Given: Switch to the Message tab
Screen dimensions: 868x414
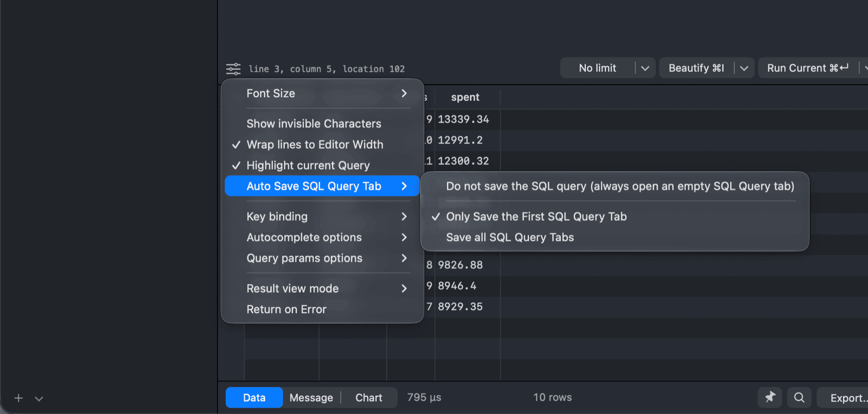Looking at the screenshot, I should (311, 398).
